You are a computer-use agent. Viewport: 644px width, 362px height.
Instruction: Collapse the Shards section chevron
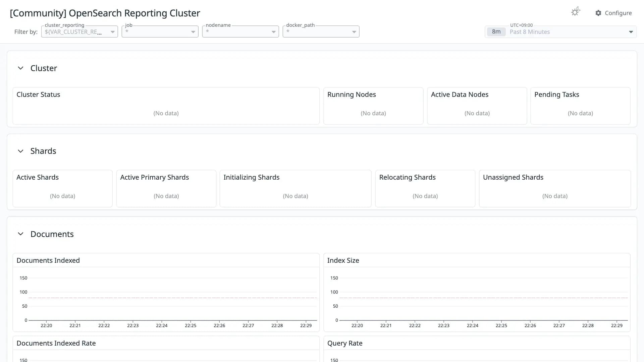20,151
